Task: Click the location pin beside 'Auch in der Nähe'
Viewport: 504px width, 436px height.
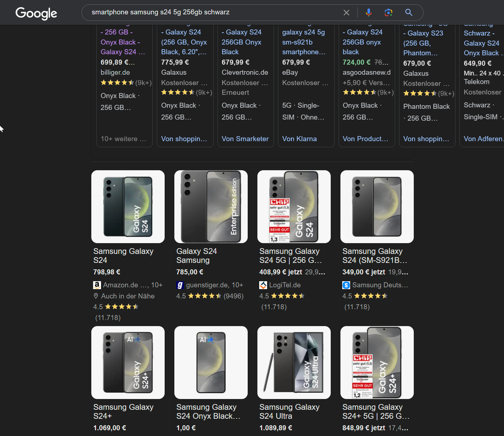Action: click(96, 296)
